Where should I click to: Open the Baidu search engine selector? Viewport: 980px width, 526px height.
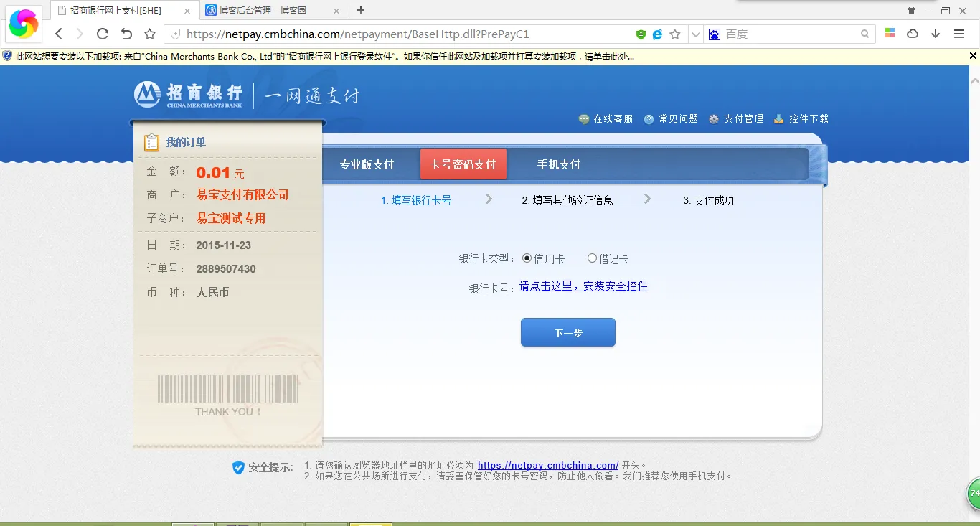pos(715,34)
